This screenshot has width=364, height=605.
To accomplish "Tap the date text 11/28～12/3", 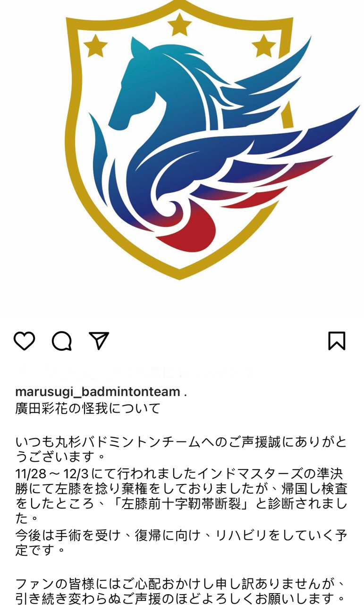I will tap(52, 473).
